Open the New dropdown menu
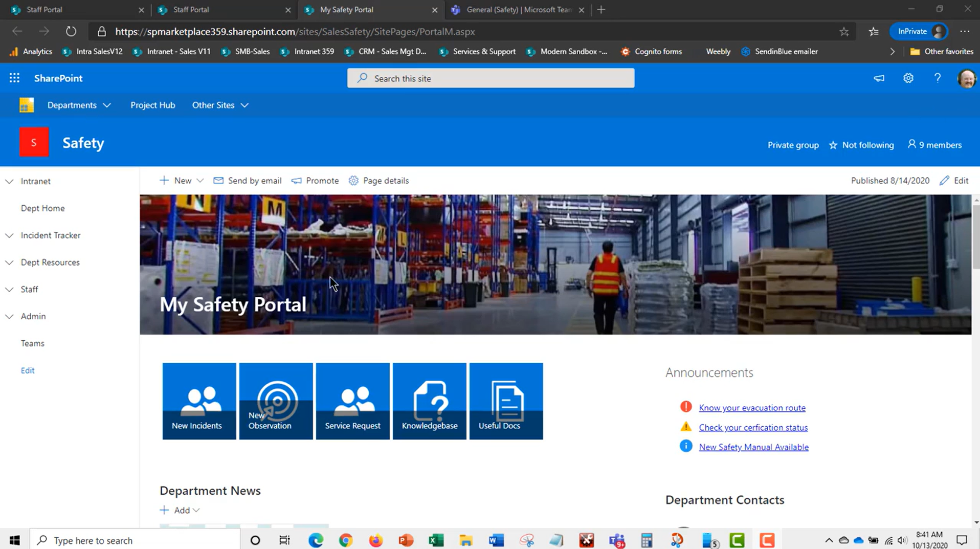 182,180
